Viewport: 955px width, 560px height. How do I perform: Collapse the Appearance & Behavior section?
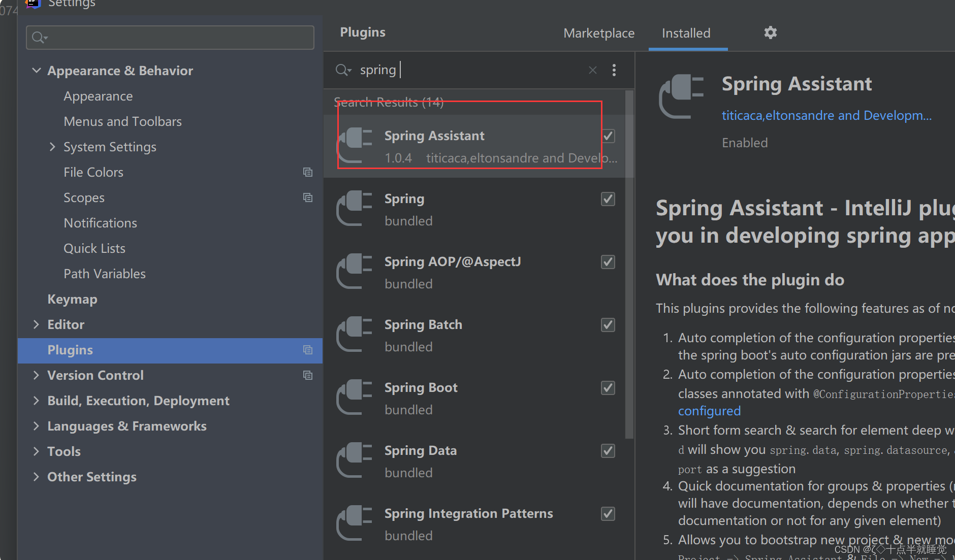(36, 71)
